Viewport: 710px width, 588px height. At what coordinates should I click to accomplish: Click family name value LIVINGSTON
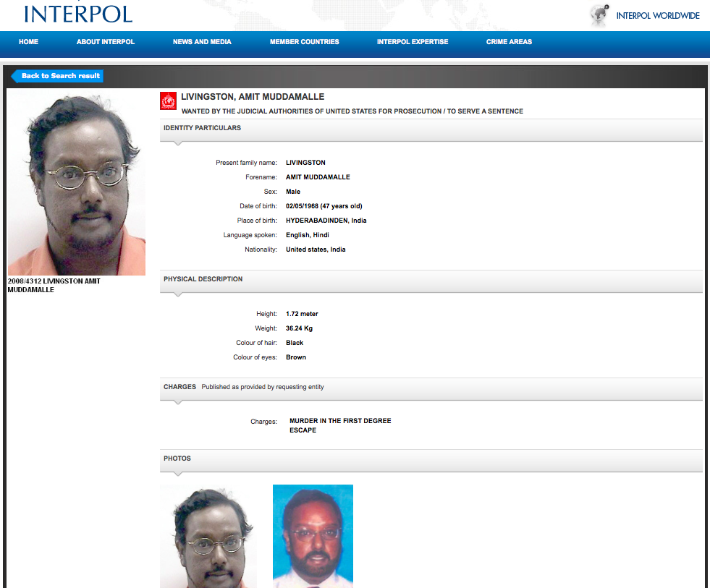(x=305, y=163)
